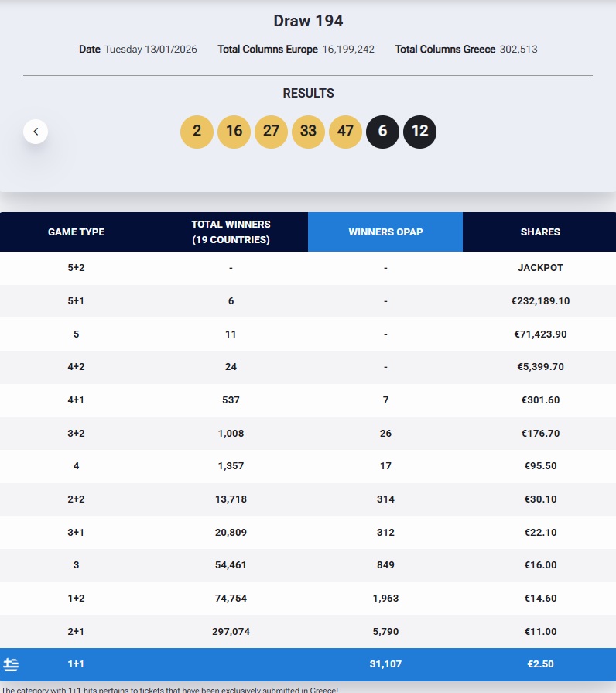Image resolution: width=616 pixels, height=693 pixels.
Task: Click the yellow ball number 2
Action: click(x=197, y=132)
